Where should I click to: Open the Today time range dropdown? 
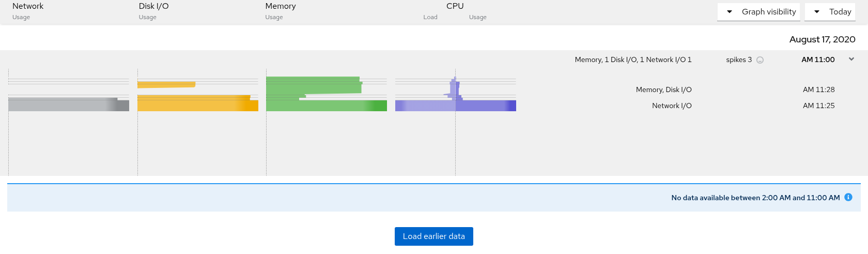(x=830, y=12)
